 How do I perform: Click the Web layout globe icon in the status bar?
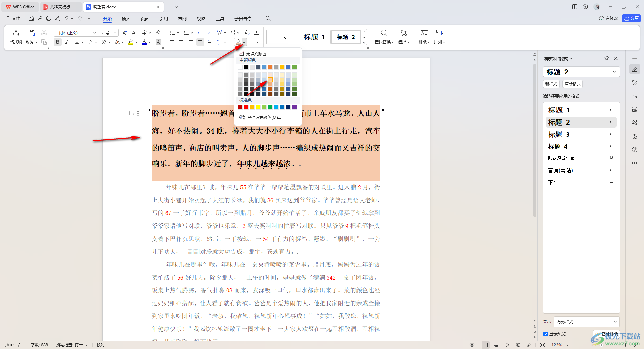[x=518, y=345]
